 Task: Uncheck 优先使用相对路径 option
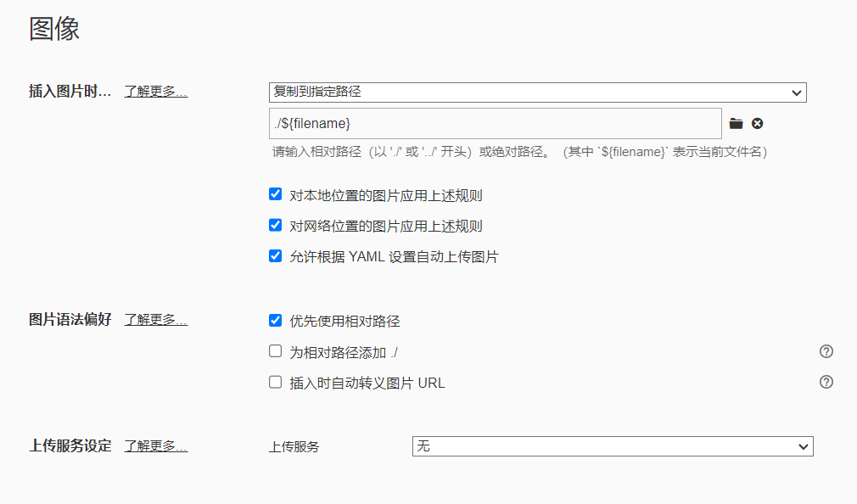click(x=275, y=321)
